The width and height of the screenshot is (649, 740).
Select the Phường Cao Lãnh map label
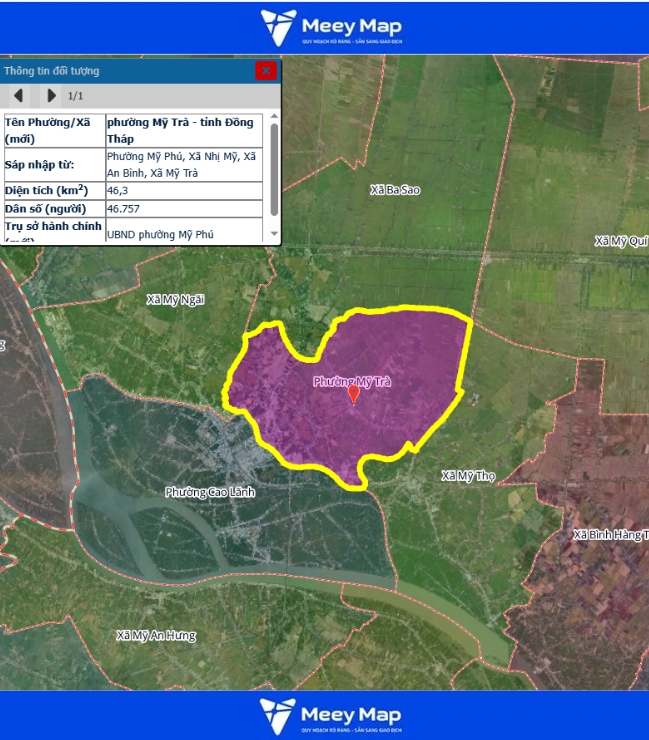point(210,492)
